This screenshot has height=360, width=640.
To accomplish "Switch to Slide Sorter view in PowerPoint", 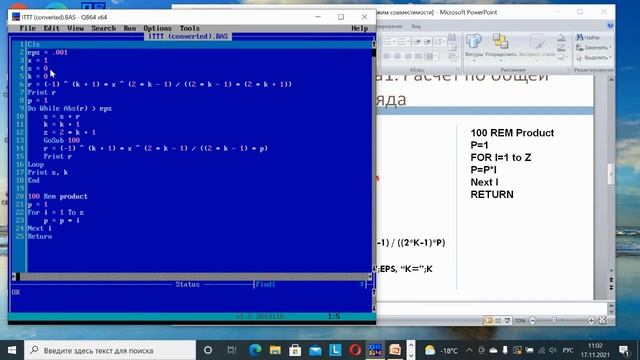I will pyautogui.click(x=498, y=321).
